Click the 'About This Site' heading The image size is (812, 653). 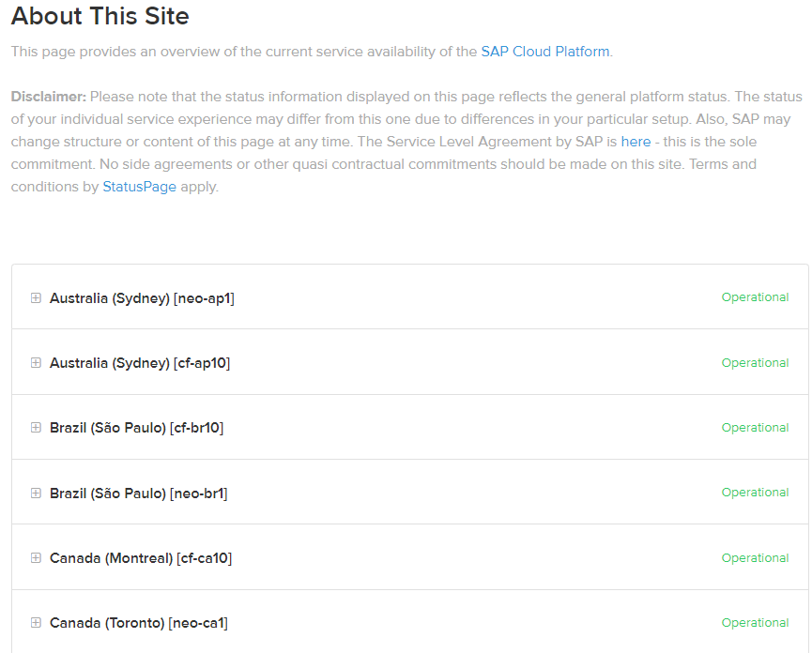point(100,16)
